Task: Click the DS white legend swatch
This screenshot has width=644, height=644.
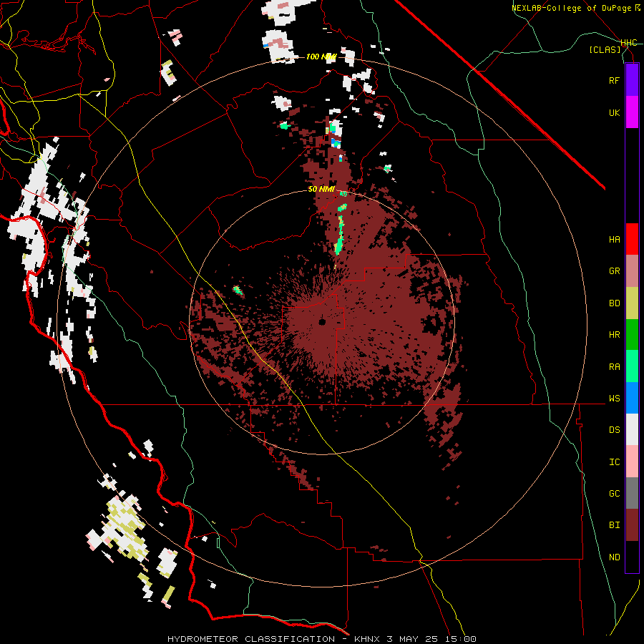Action: (x=632, y=429)
